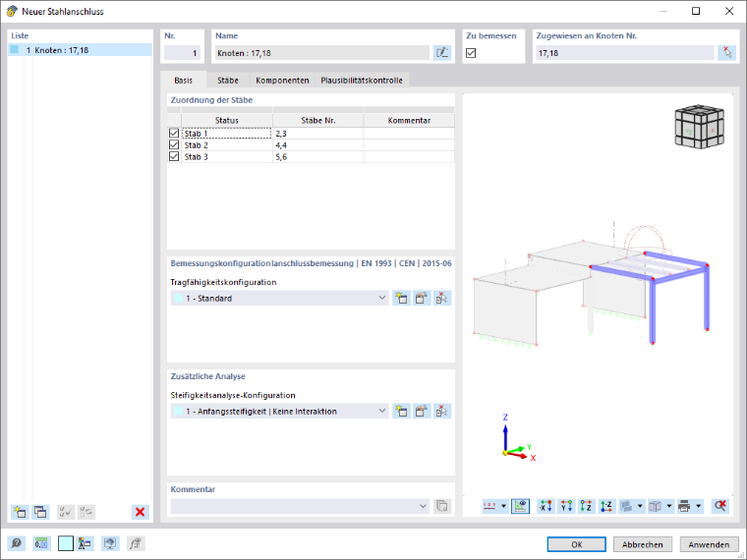Create a new stiffness analysis configuration

click(x=401, y=411)
